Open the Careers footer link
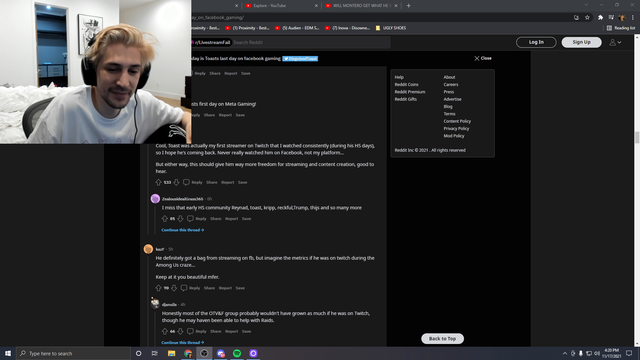The image size is (640, 360). click(451, 84)
